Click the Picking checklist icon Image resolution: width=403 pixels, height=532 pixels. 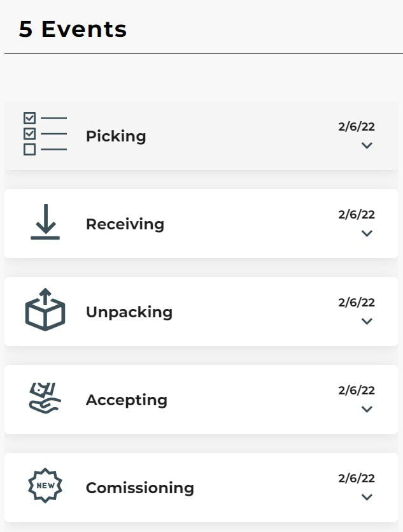pos(45,134)
